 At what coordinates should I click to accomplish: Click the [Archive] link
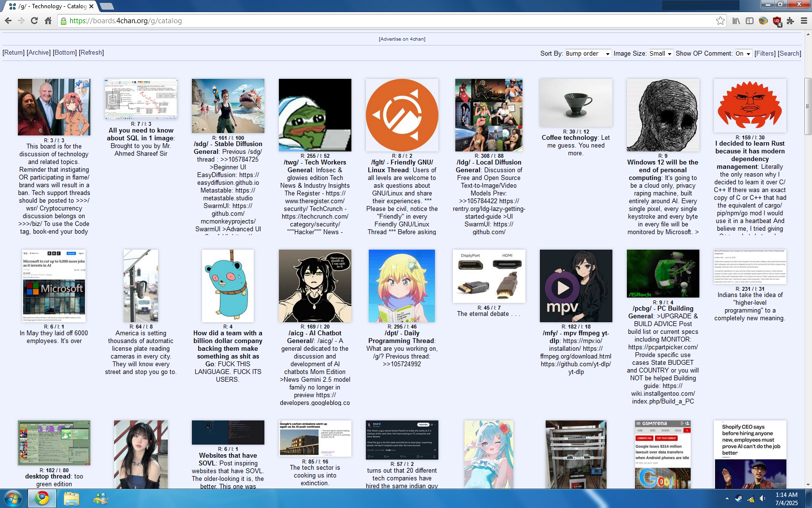pyautogui.click(x=39, y=53)
